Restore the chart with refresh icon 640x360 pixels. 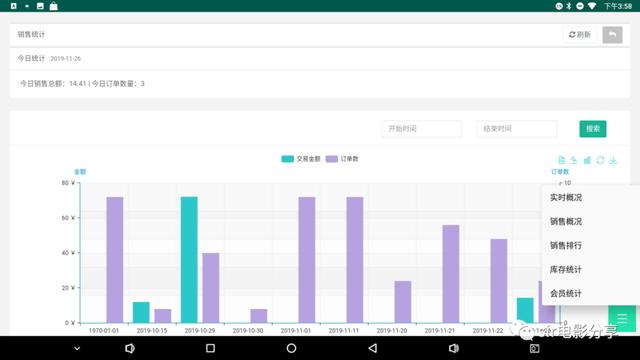tap(600, 160)
